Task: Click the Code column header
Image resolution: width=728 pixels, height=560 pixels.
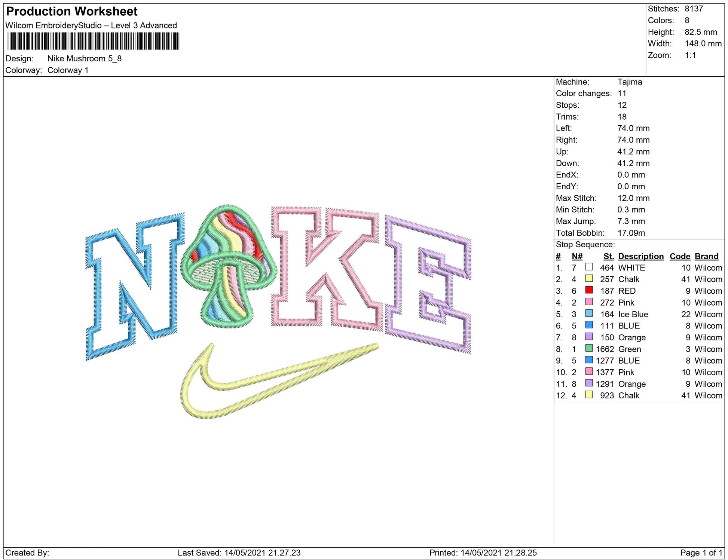Action: (679, 256)
